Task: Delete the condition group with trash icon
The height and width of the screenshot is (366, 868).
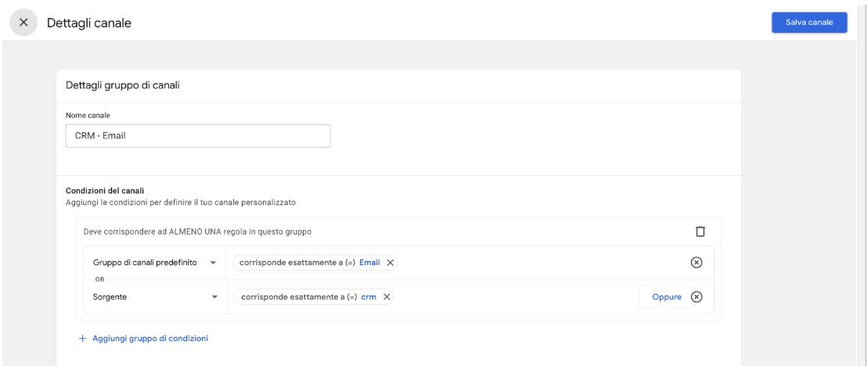Action: click(x=701, y=231)
